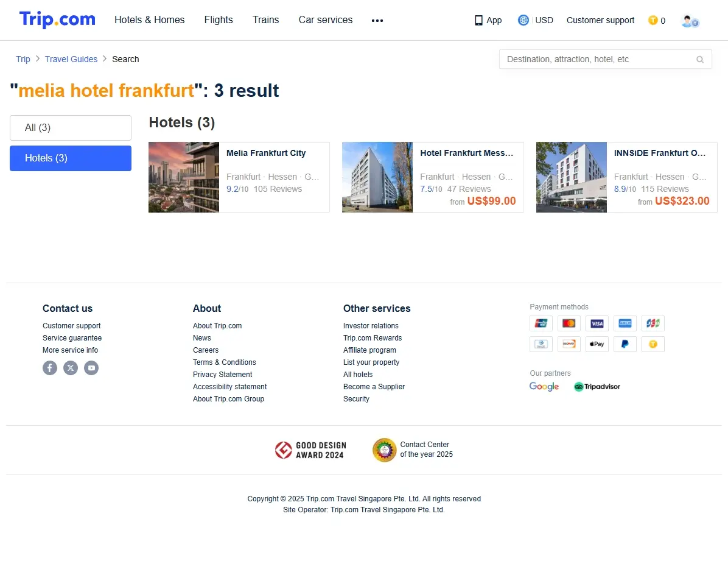Click the Tripadvisor partner logo
The height and width of the screenshot is (561, 728).
click(597, 387)
